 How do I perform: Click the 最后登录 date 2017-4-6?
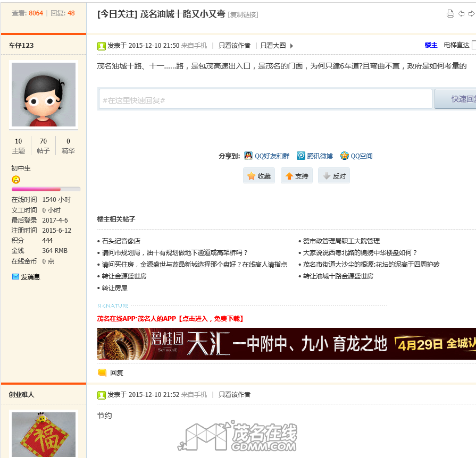[55, 220]
